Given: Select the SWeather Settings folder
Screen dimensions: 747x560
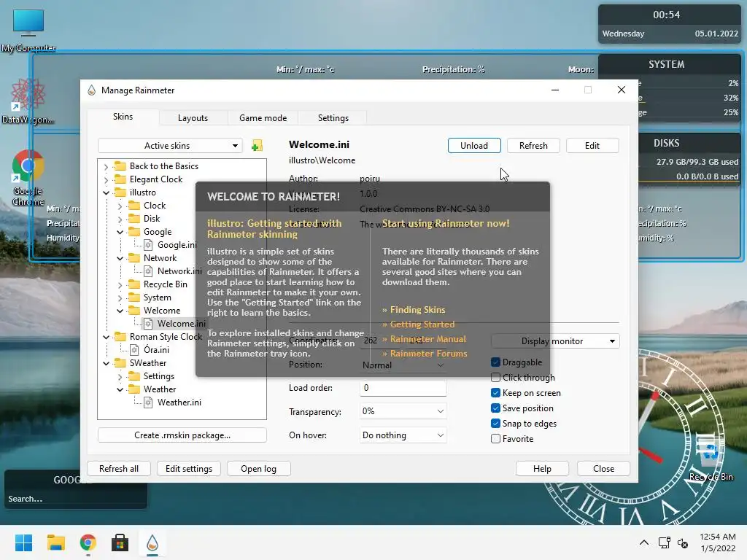Looking at the screenshot, I should tap(158, 376).
